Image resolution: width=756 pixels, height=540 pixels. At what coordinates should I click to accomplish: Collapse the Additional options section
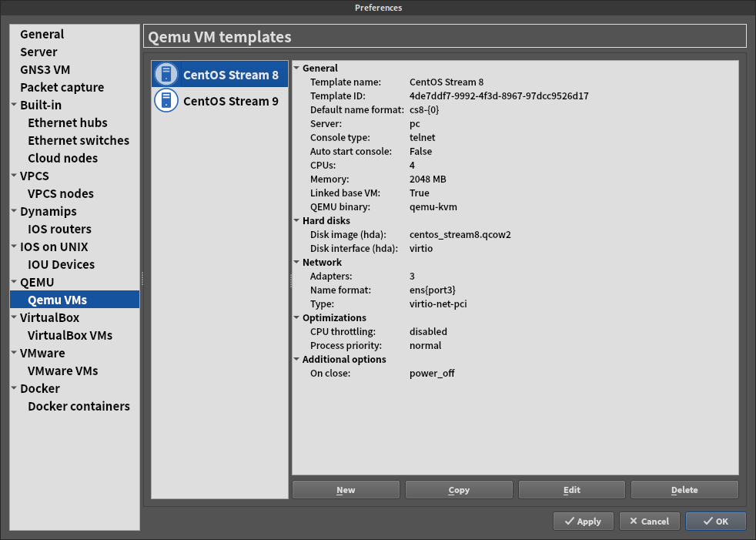296,359
